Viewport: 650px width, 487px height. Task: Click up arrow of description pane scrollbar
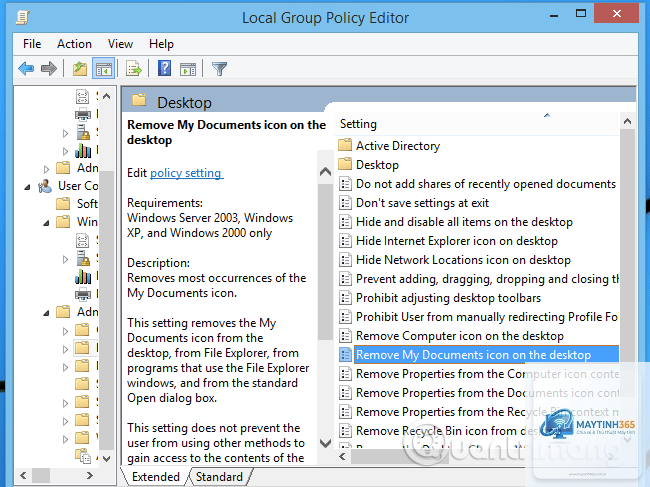click(325, 171)
